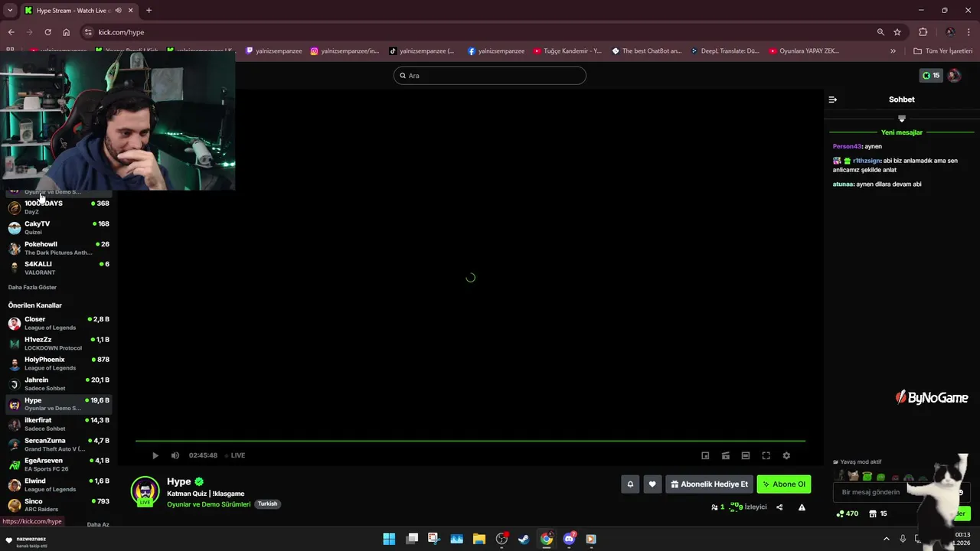The image size is (980, 551).
Task: Open the Closer channel in sidebar
Action: 59,323
